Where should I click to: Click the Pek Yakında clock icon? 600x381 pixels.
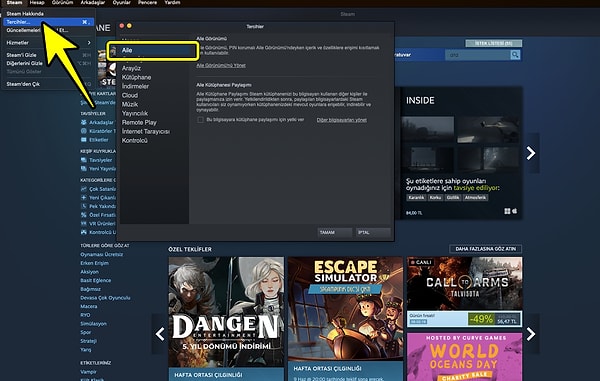coord(83,206)
